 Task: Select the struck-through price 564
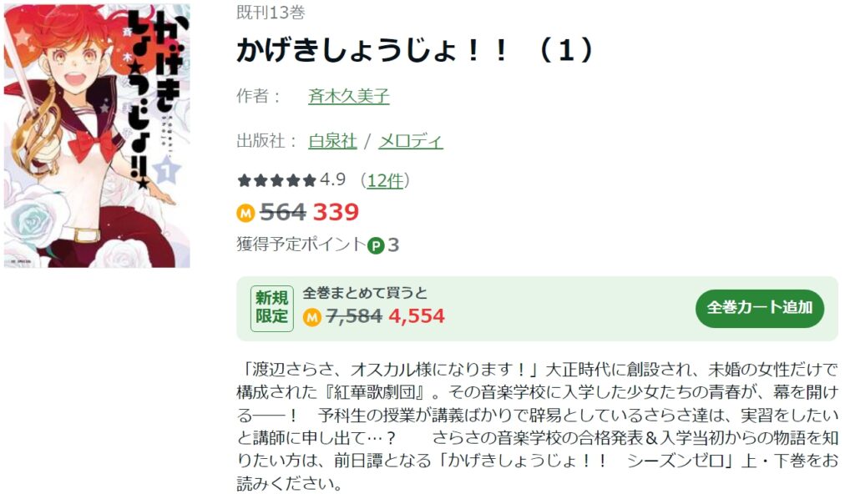coord(283,212)
